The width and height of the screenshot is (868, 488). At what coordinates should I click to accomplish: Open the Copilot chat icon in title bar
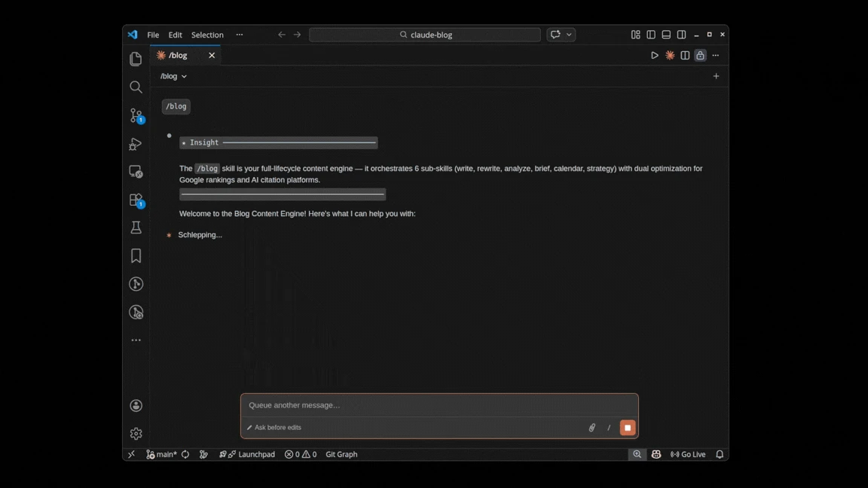click(x=555, y=35)
